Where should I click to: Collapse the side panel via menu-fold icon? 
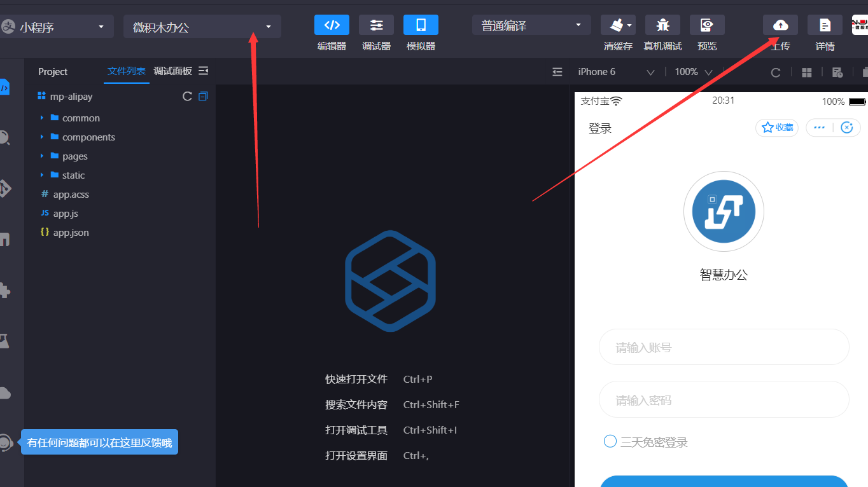[204, 71]
